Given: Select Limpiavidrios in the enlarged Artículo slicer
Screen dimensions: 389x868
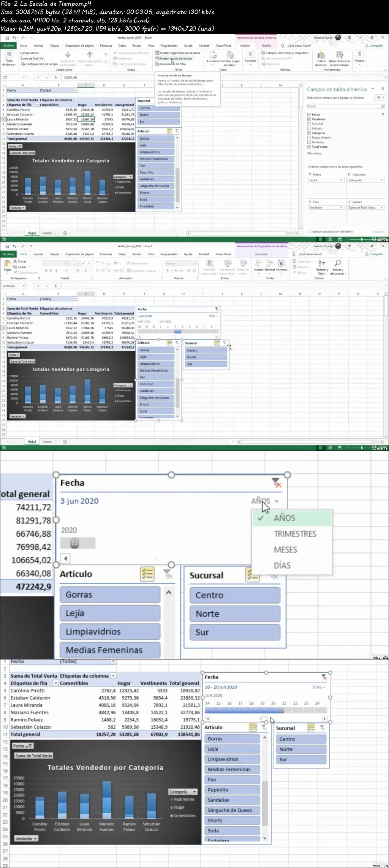Looking at the screenshot, I should 110,632.
